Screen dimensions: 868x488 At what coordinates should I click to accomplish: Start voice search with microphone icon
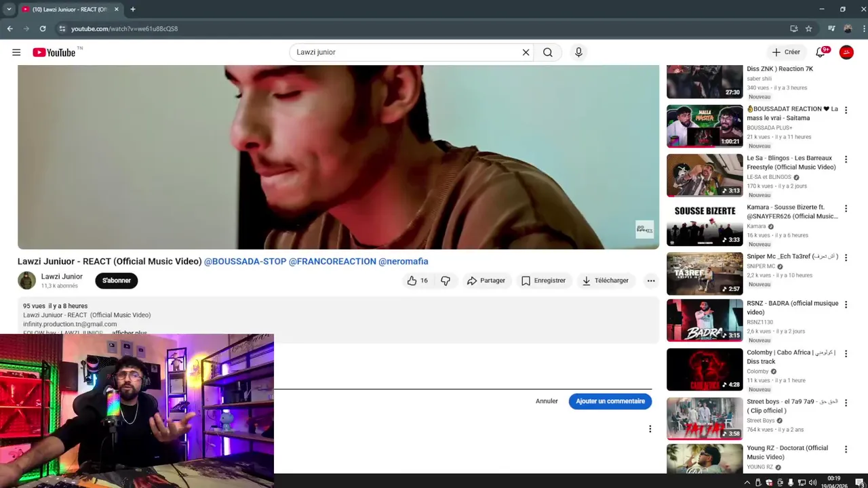coord(578,52)
